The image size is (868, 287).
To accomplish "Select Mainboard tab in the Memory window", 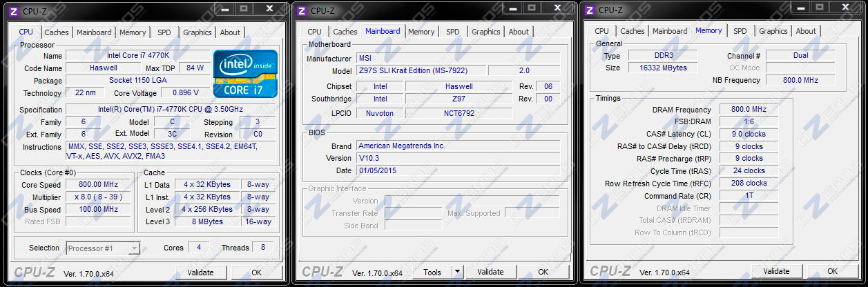I will [x=670, y=31].
